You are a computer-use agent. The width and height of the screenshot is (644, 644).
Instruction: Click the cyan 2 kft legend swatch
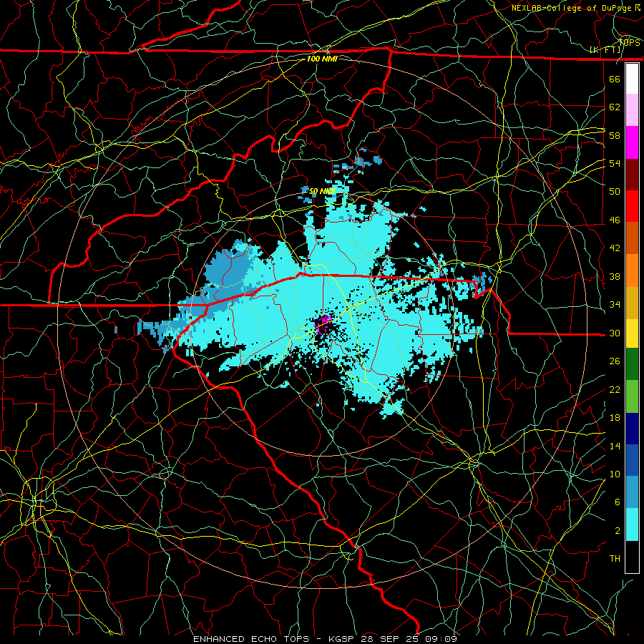point(632,525)
